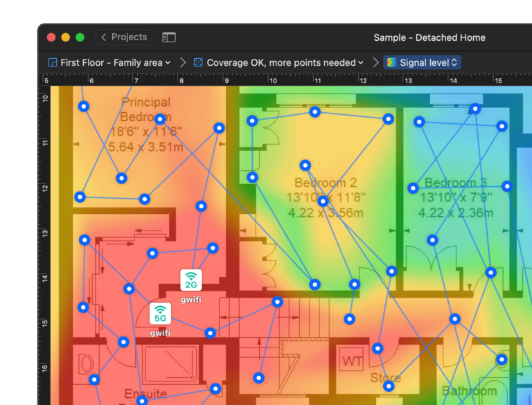The image size is (532, 405).
Task: Click the dice icon beside Coverage OK
Action: pyautogui.click(x=199, y=62)
